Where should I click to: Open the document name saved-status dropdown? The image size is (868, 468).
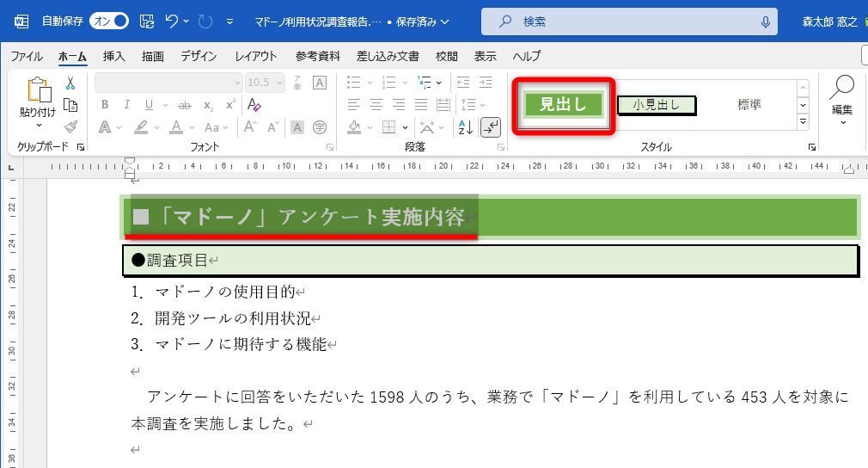[444, 22]
